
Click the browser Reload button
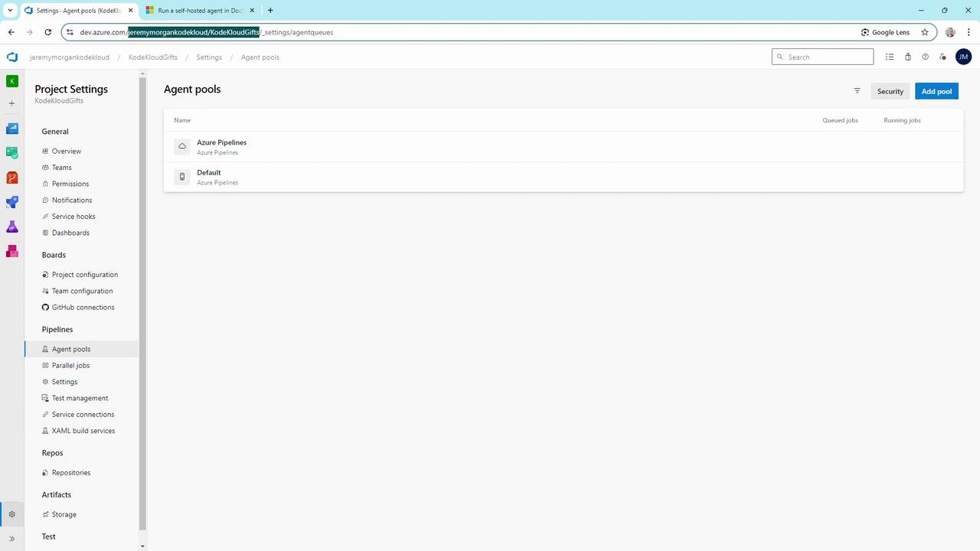[x=47, y=32]
